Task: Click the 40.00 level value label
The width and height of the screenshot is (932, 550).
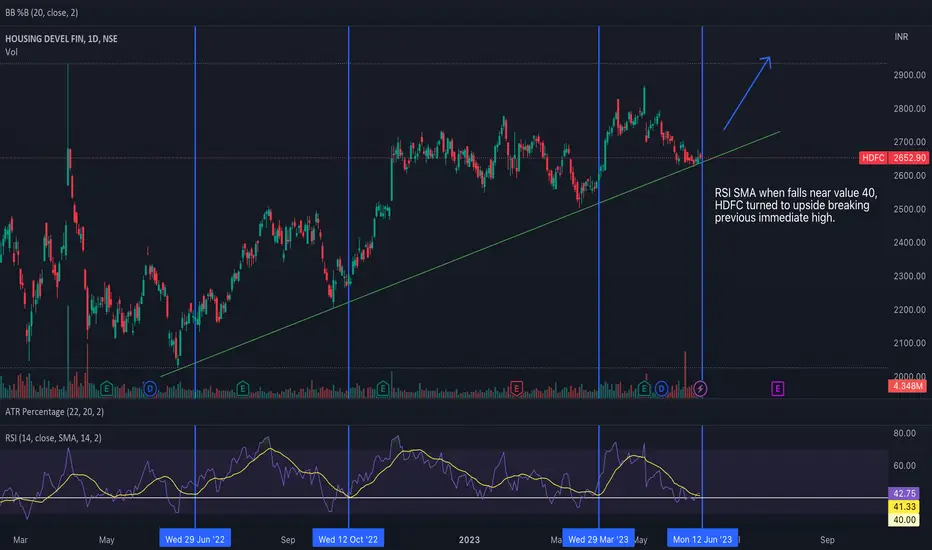Action: [904, 520]
